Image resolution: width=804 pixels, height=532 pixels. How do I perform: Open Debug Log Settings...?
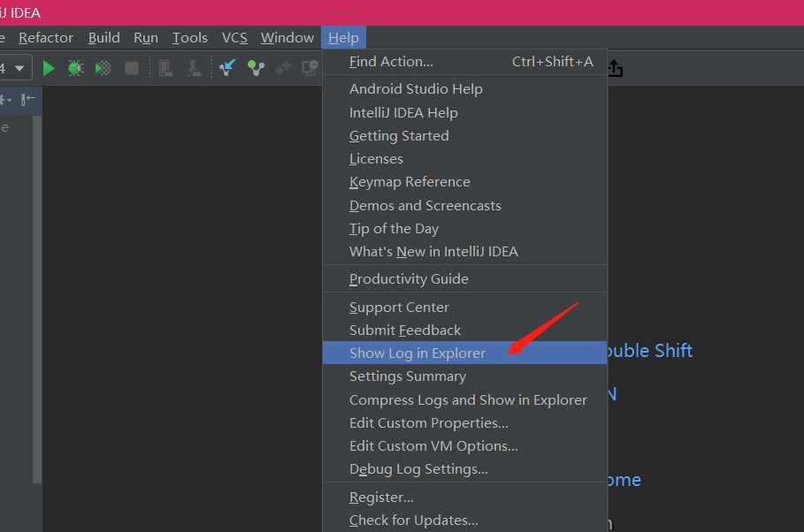(x=464, y=469)
